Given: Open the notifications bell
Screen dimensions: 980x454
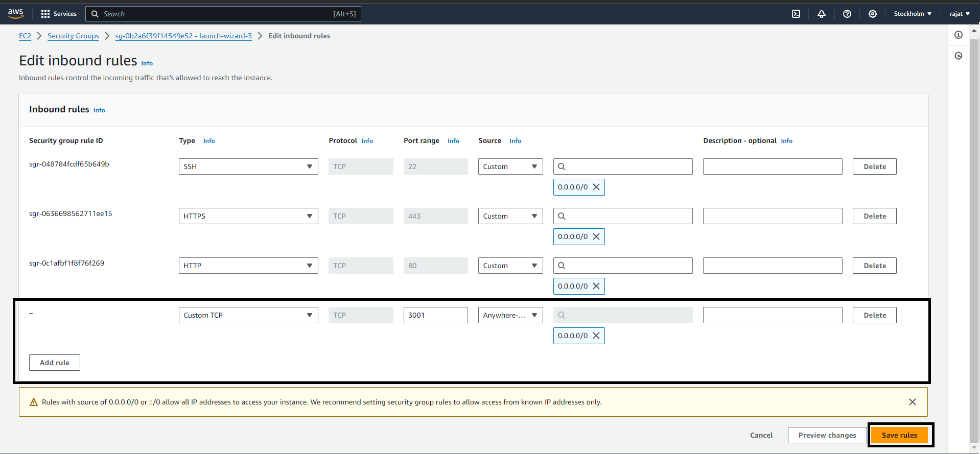Looking at the screenshot, I should click(x=822, y=14).
